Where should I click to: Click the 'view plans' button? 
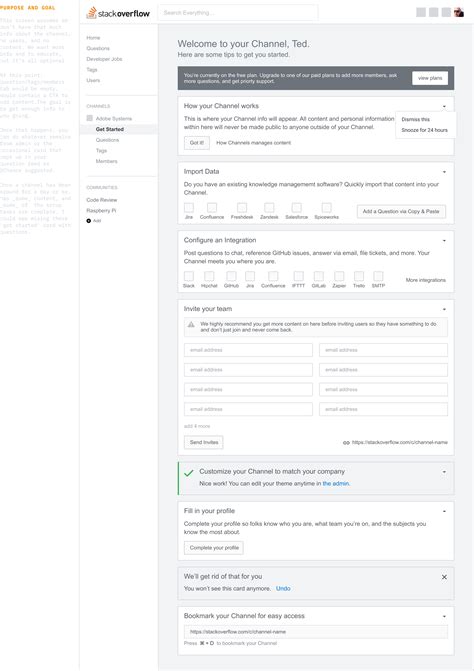(x=430, y=78)
